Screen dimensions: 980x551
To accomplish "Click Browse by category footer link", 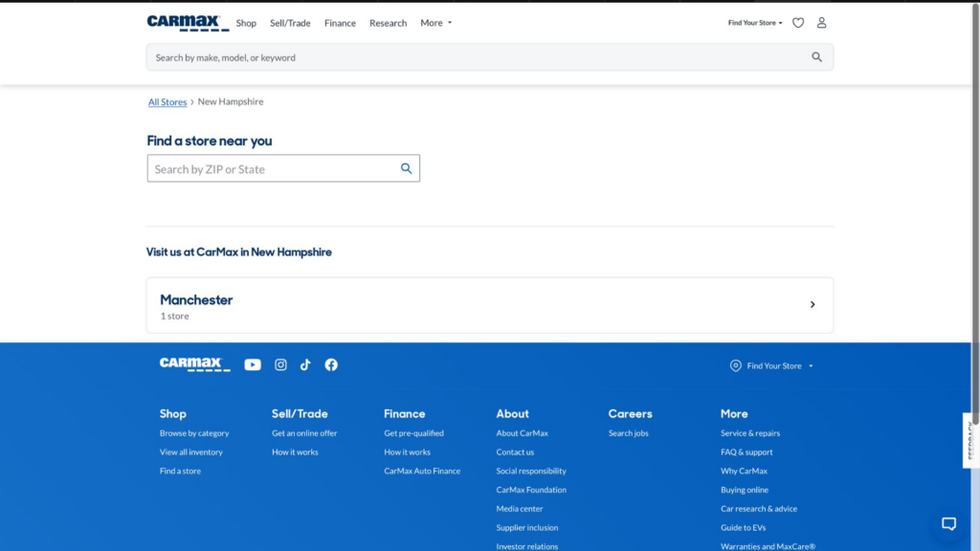I will point(194,433).
